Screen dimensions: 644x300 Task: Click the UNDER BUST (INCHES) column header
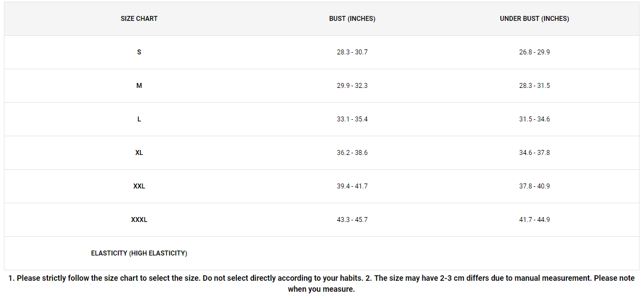(535, 19)
